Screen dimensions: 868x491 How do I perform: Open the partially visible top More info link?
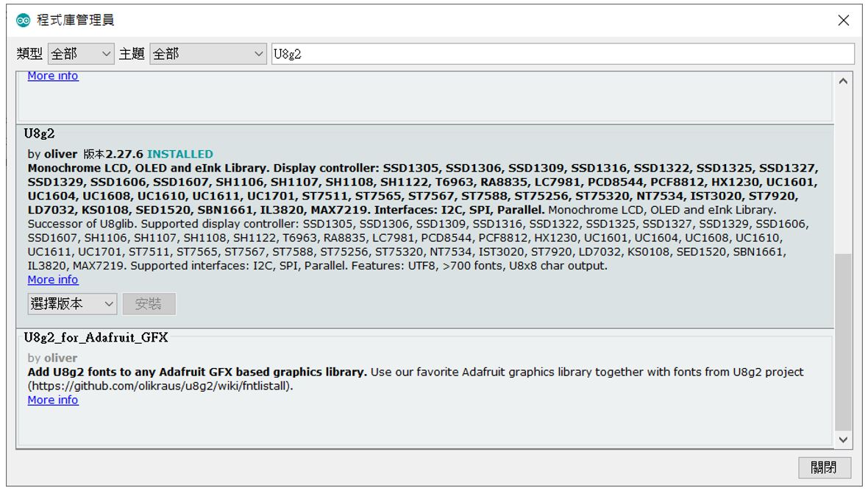53,77
